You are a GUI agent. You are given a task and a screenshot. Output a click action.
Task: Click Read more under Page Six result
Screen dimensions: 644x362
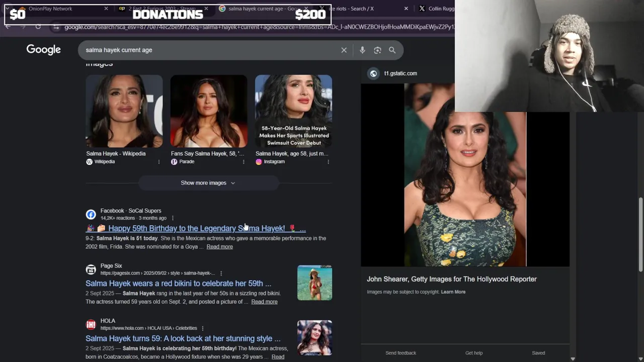(x=264, y=302)
